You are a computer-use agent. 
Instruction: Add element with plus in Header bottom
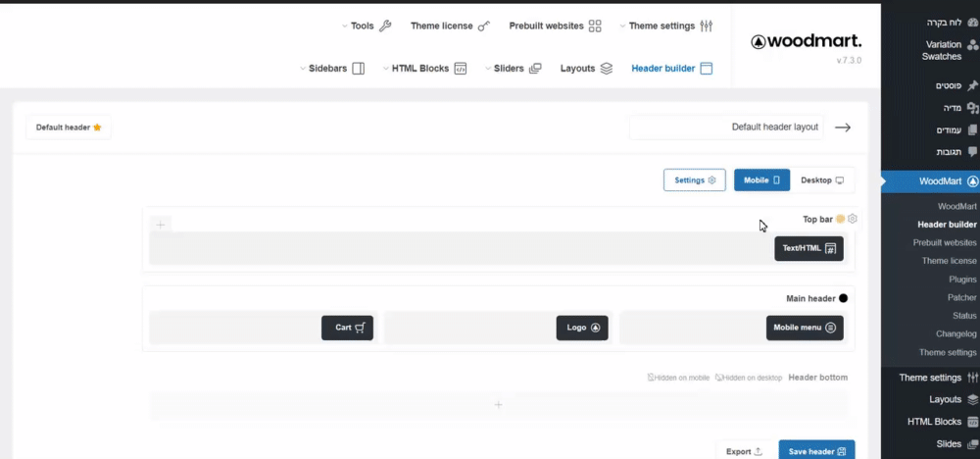click(x=499, y=405)
